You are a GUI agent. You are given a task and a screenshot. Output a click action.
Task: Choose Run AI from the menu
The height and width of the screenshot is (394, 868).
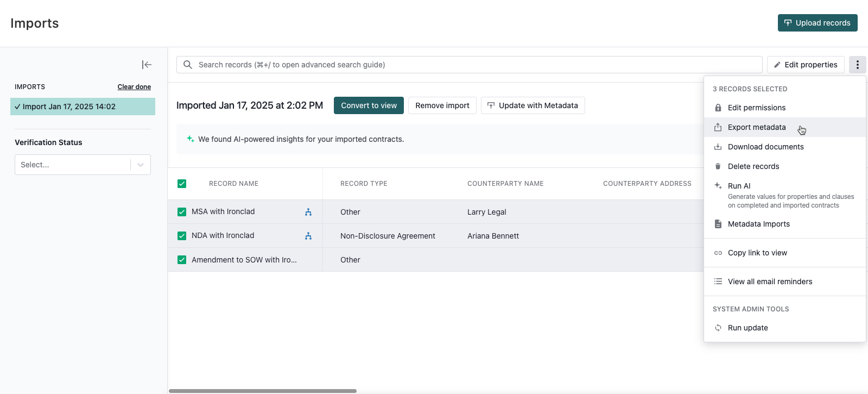pos(785,195)
